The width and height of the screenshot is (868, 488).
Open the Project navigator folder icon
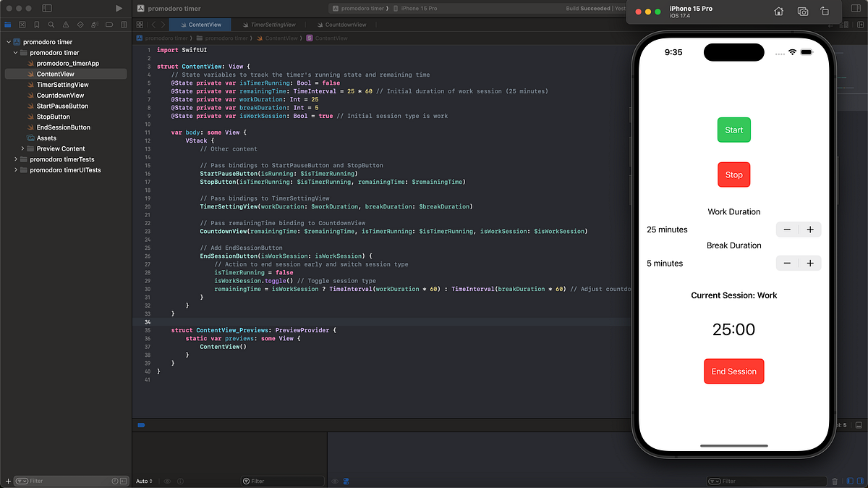pos(9,23)
